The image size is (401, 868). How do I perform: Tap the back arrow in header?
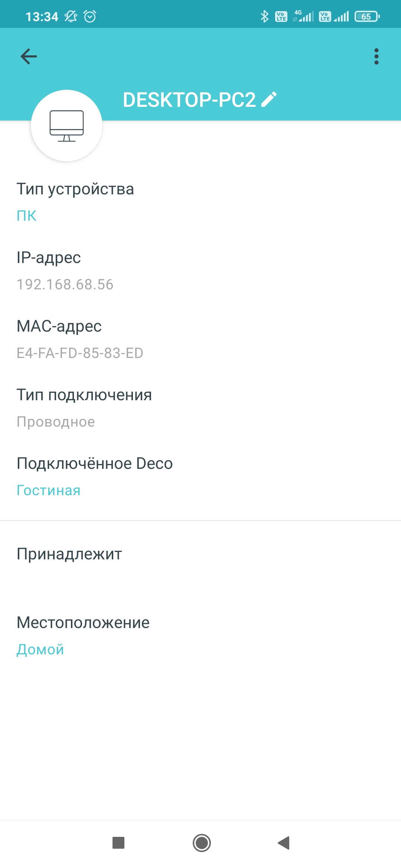coord(29,56)
